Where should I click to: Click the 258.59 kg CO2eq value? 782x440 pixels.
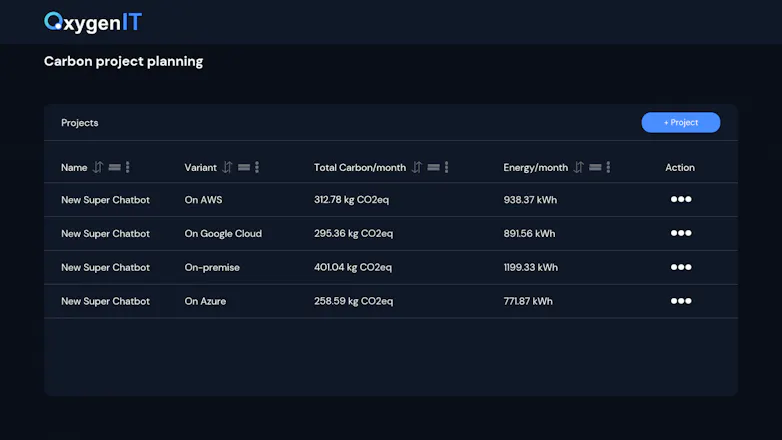point(353,301)
